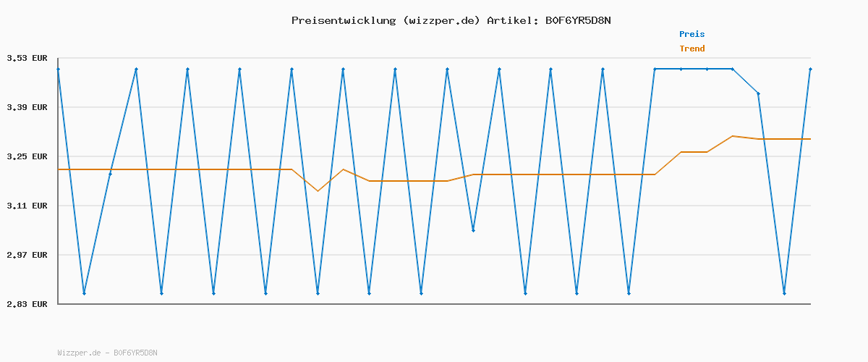Click the 'Preis' legend label
Image resolution: width=868 pixels, height=362 pixels.
(692, 34)
